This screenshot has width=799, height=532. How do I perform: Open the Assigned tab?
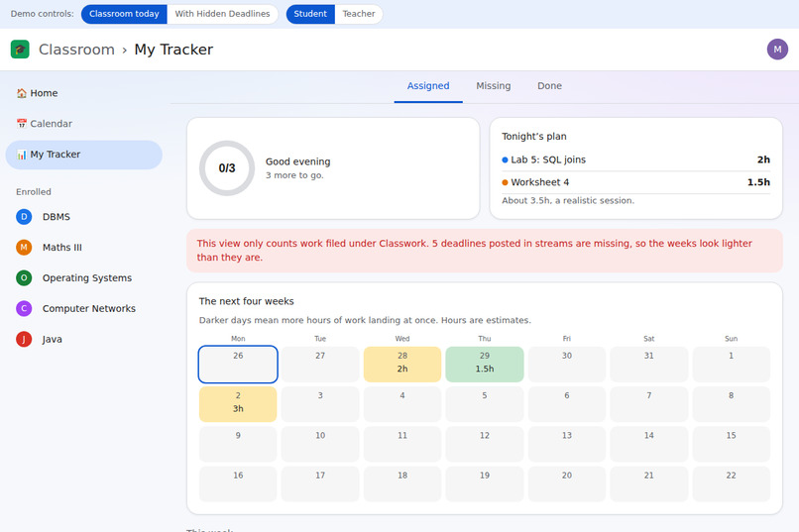point(428,86)
